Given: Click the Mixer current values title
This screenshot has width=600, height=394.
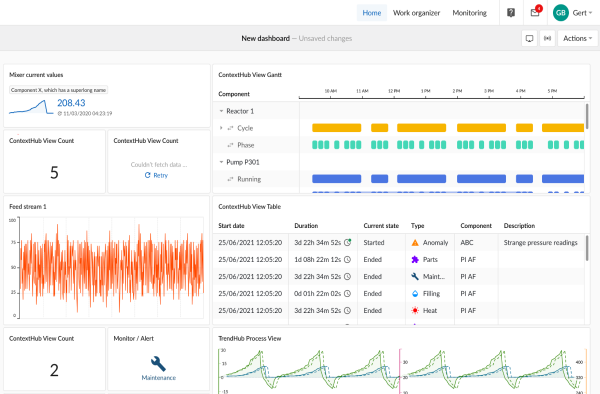Looking at the screenshot, I should pos(36,75).
